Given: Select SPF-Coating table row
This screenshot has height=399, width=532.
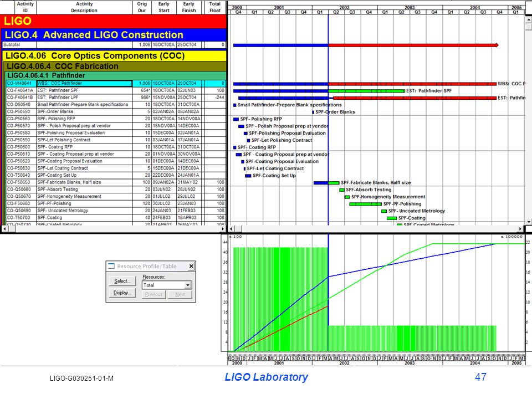Looking at the screenshot, I should [116, 217].
